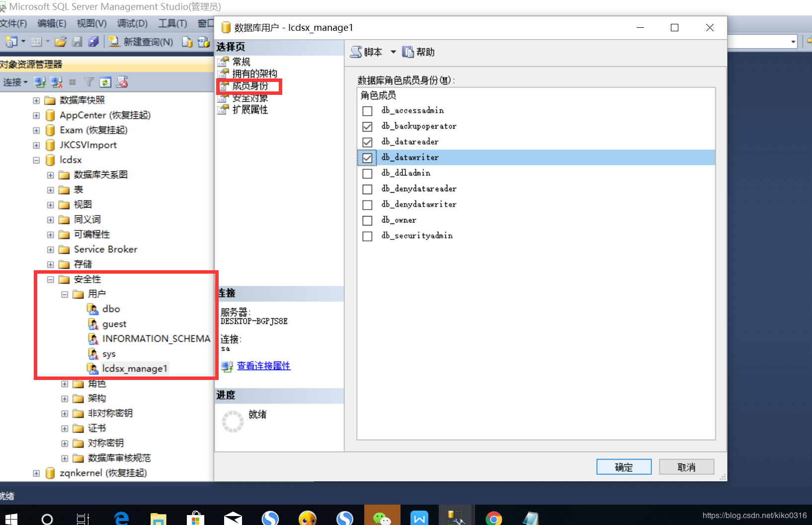
Task: Check the db_securityadmin role
Action: tap(367, 236)
